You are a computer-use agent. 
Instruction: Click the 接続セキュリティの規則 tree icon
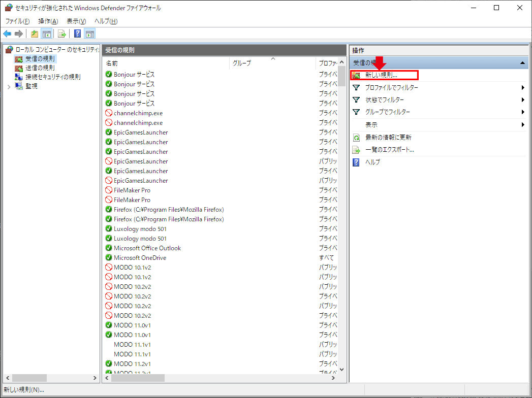(19, 77)
